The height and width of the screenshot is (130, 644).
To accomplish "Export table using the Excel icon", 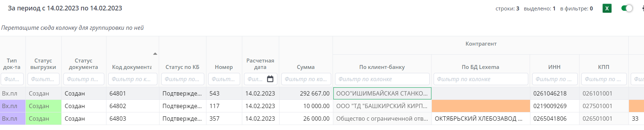I will coord(607,8).
